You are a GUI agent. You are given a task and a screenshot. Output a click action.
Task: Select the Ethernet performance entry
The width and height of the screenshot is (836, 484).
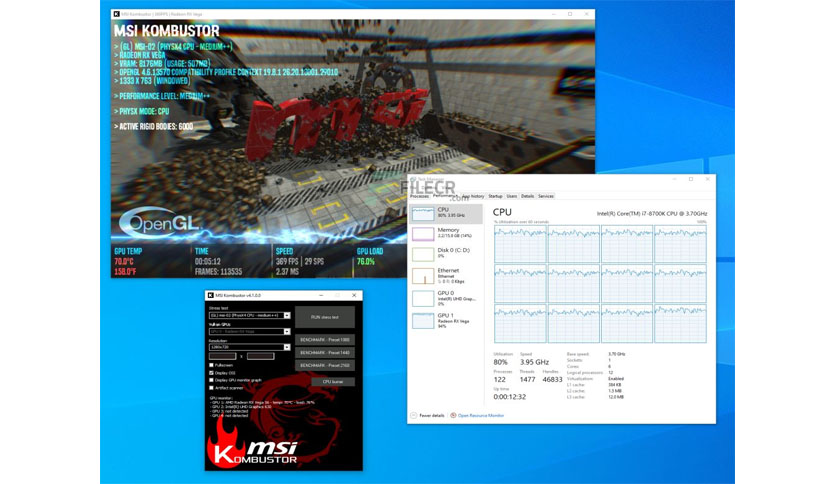446,276
